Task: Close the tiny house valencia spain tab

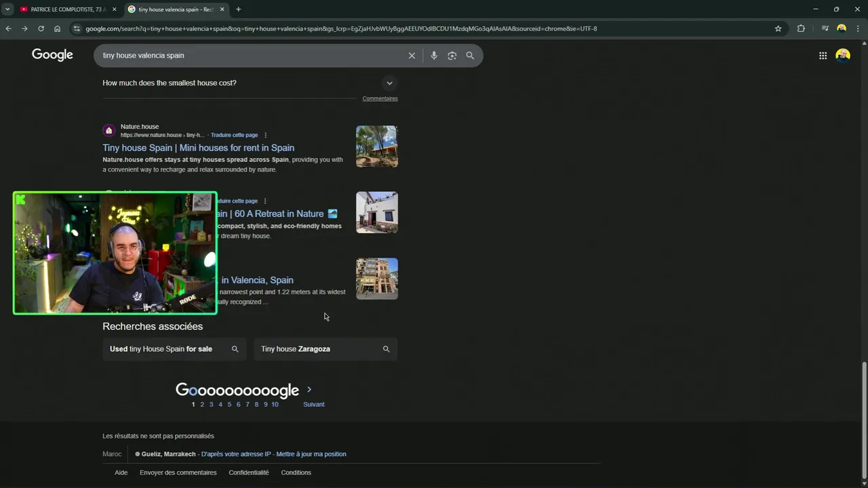Action: [222, 9]
